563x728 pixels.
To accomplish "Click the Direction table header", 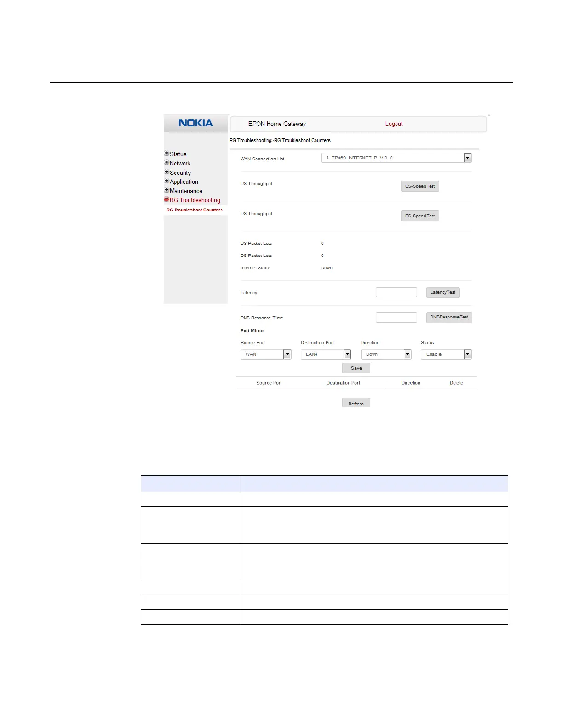I will (411, 383).
